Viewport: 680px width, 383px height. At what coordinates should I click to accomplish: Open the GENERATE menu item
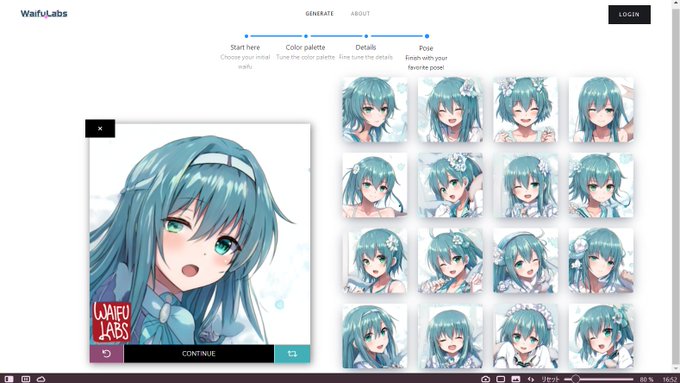pos(320,13)
